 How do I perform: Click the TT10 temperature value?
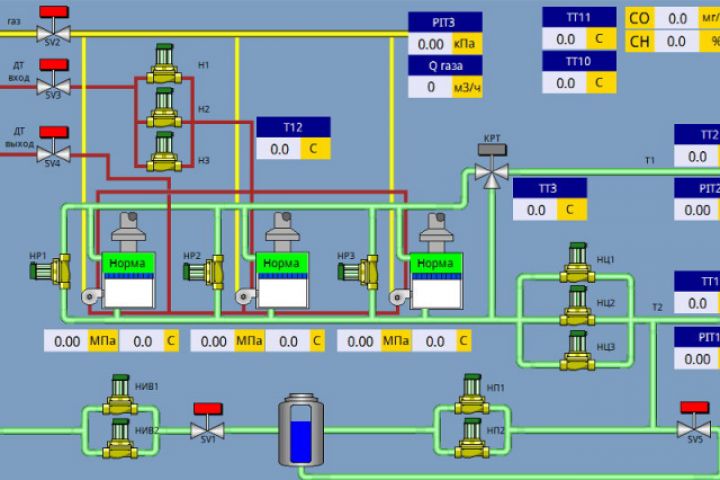565,83
